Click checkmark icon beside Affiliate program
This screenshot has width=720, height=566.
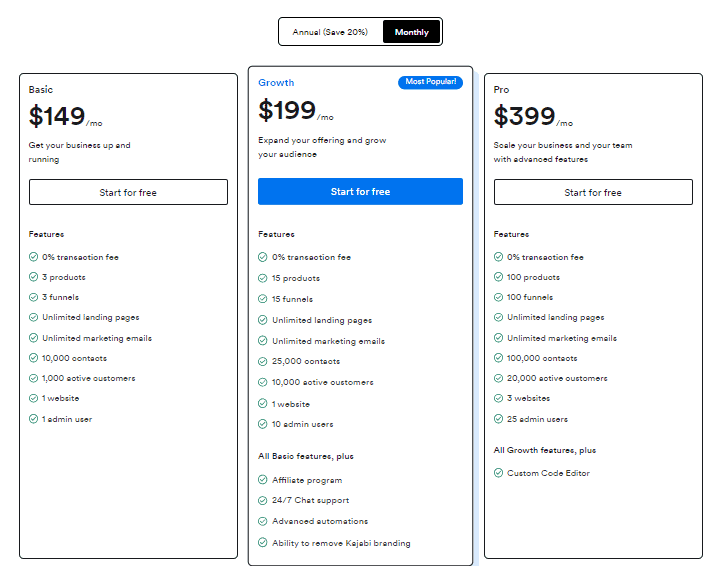coord(263,480)
